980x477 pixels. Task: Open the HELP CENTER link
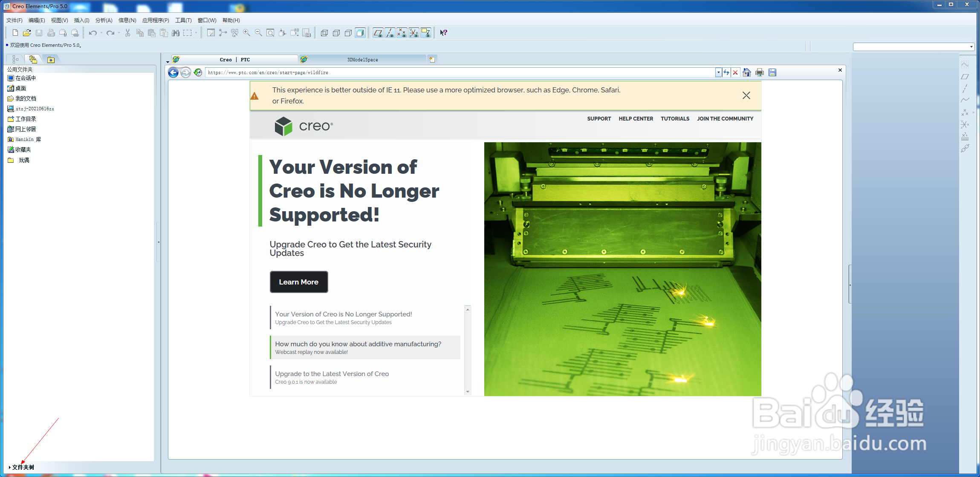click(x=636, y=119)
